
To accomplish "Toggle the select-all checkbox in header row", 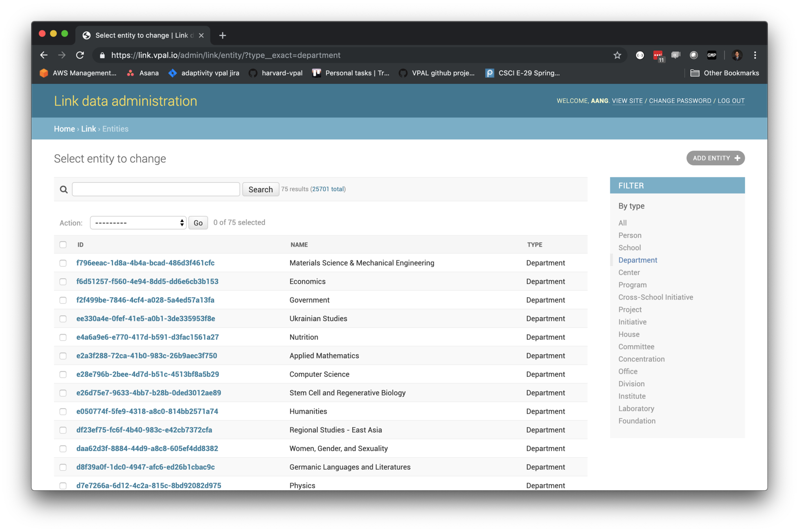I will (x=63, y=245).
